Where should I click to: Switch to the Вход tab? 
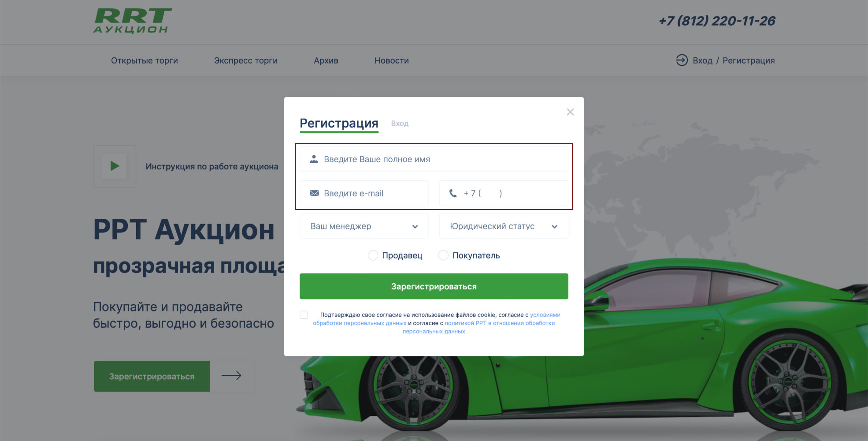pyautogui.click(x=400, y=123)
